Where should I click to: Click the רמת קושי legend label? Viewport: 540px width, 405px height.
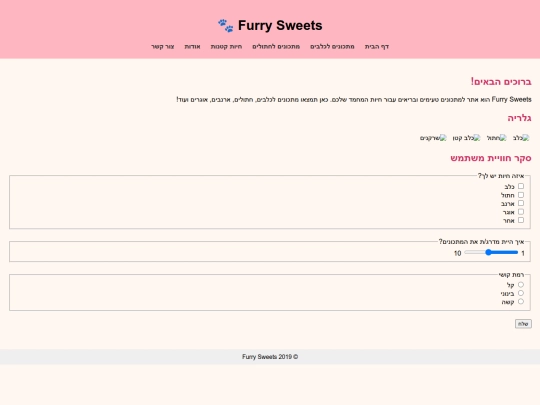511,275
